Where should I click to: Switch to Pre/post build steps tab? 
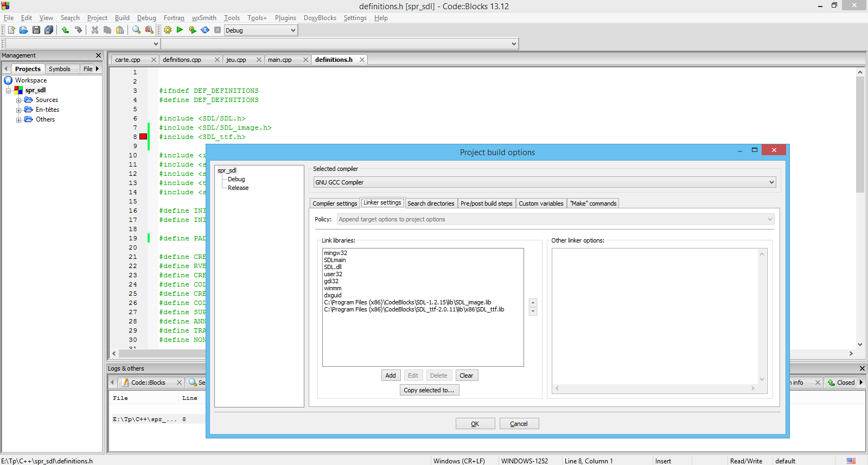(486, 203)
